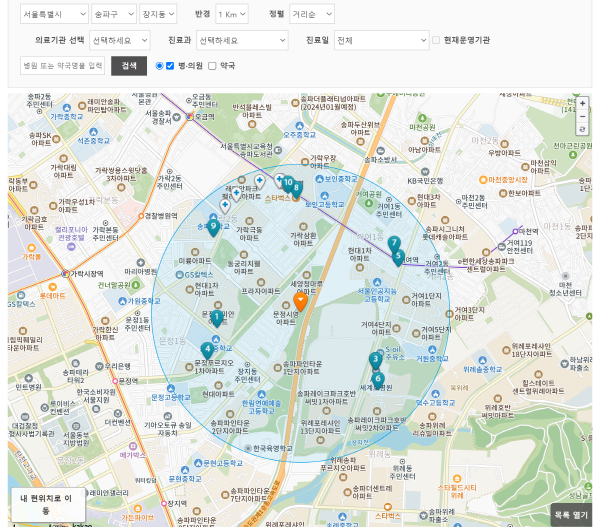The height and width of the screenshot is (527, 600).
Task: Open the 의료기관 선택 dropdown
Action: 120,40
